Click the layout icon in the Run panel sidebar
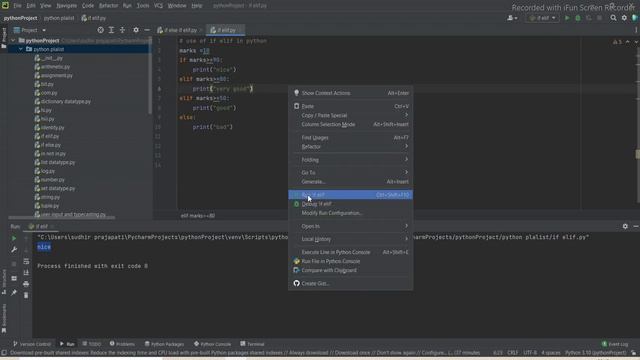Screen dimensions: 640x360 [14, 278]
